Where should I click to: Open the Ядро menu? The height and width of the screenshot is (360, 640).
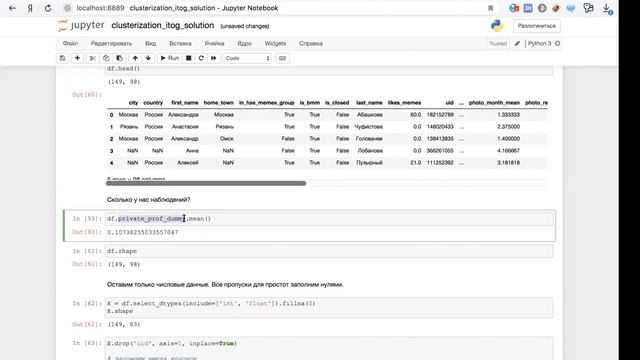pyautogui.click(x=244, y=43)
